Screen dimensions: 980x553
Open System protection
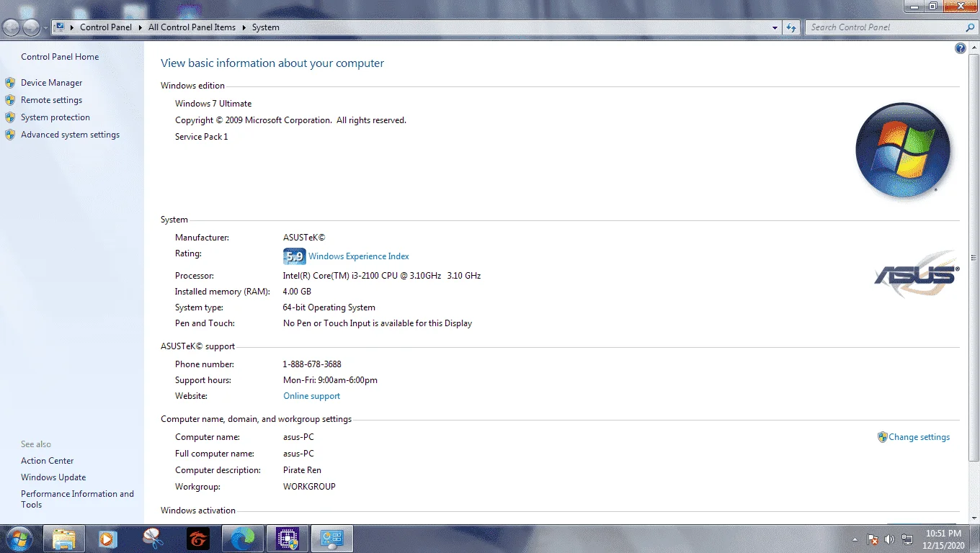click(x=55, y=117)
